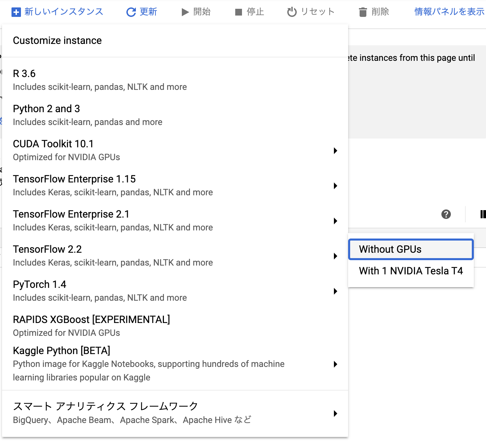Click the delete trash can icon

pos(363,12)
